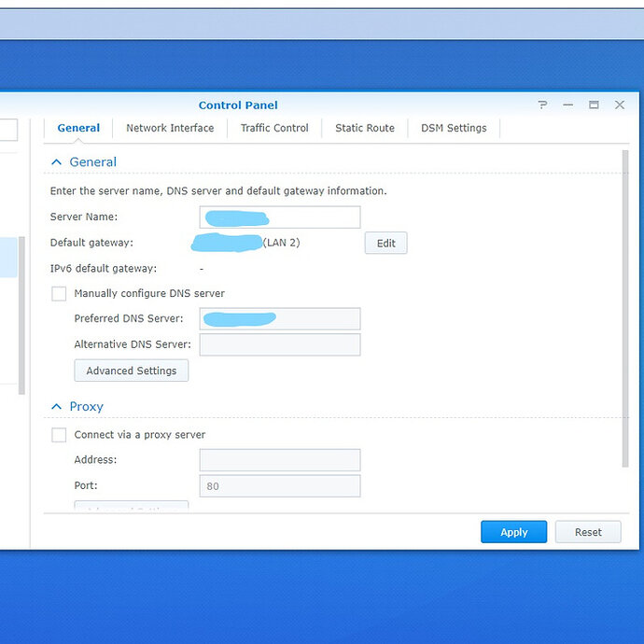Open DNS Advanced Settings button
Screen dimensions: 644x644
pos(132,371)
